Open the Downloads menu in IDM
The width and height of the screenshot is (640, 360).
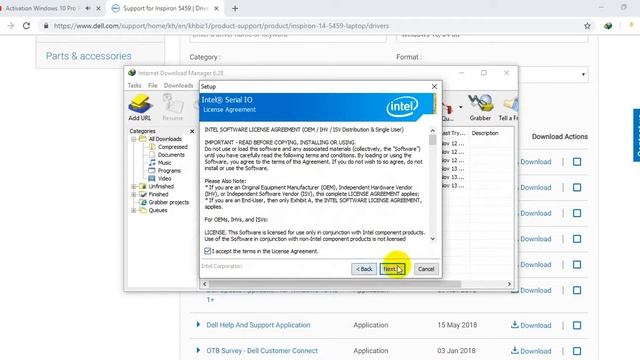[x=178, y=85]
